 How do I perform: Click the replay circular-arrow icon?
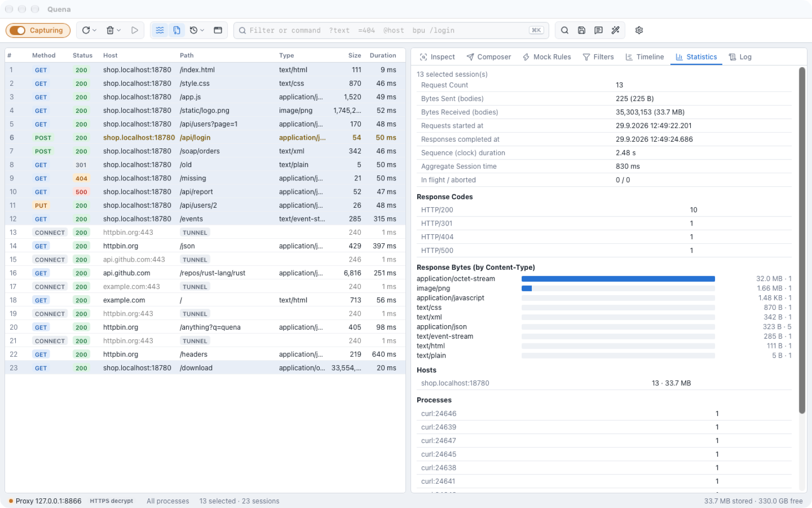(x=86, y=30)
